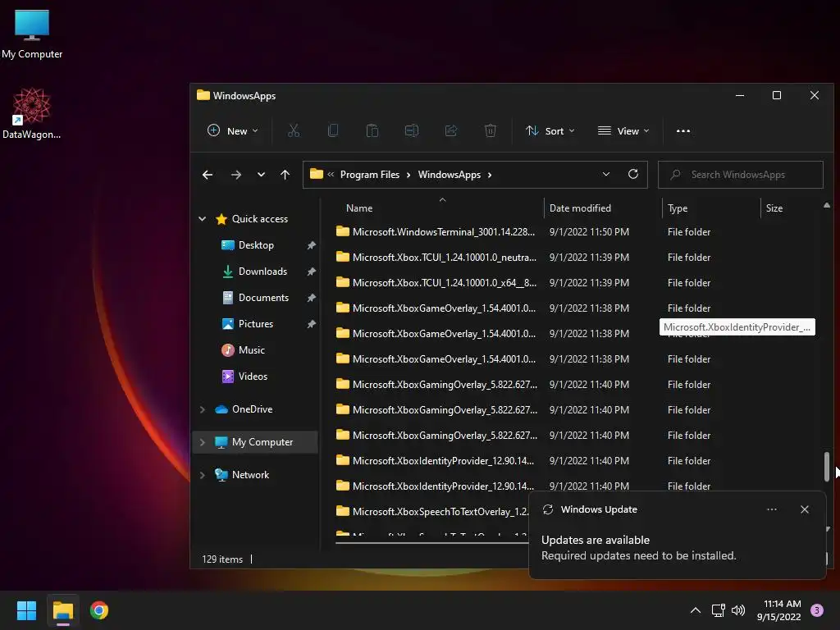Image resolution: width=840 pixels, height=630 pixels.
Task: Go back with the left arrow
Action: click(x=208, y=175)
